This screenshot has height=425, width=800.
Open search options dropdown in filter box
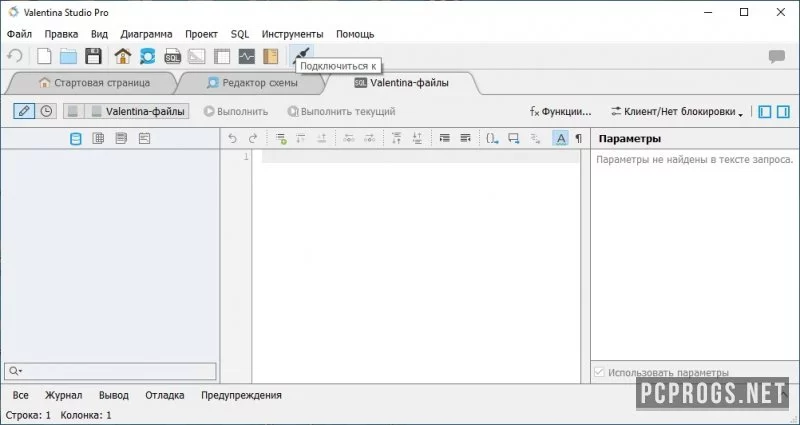point(16,371)
